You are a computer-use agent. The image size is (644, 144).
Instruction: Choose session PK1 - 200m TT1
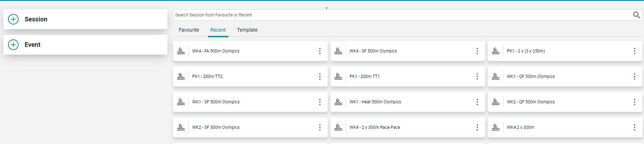click(x=407, y=77)
